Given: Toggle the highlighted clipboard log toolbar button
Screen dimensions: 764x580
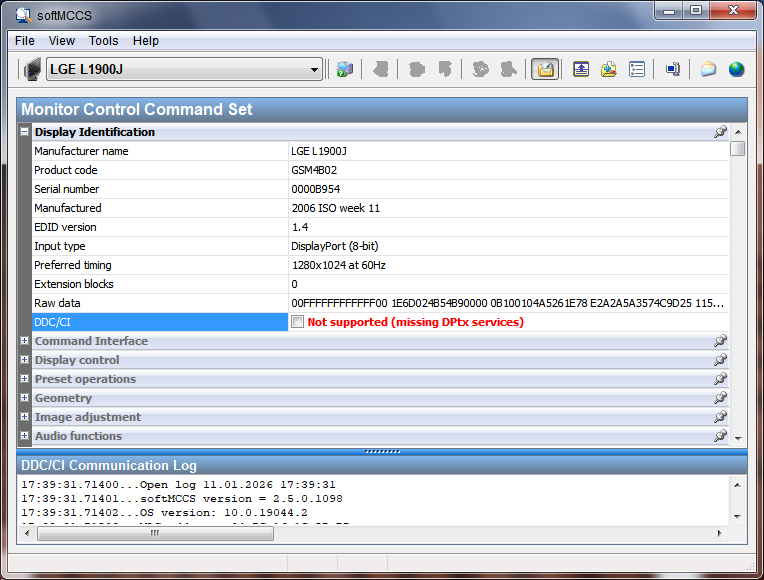Looking at the screenshot, I should pos(545,69).
